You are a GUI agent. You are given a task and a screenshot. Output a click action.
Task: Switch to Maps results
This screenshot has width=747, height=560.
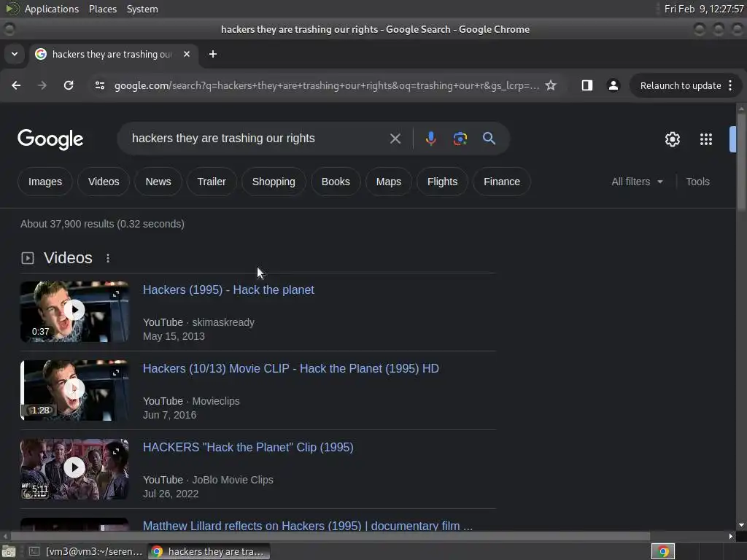388,182
